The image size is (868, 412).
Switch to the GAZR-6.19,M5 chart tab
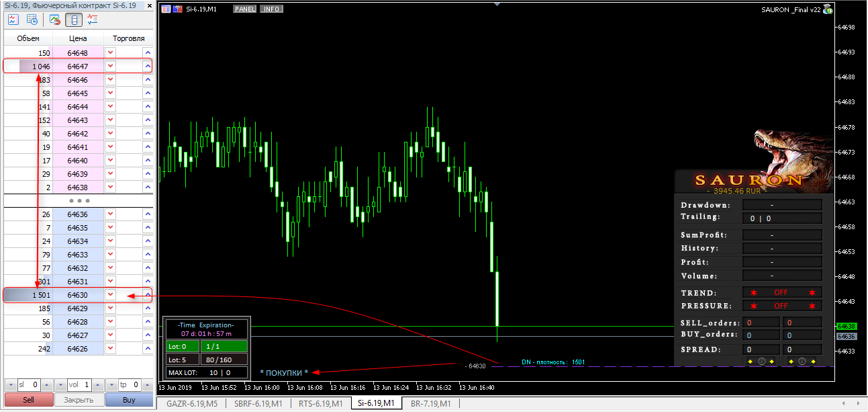192,404
